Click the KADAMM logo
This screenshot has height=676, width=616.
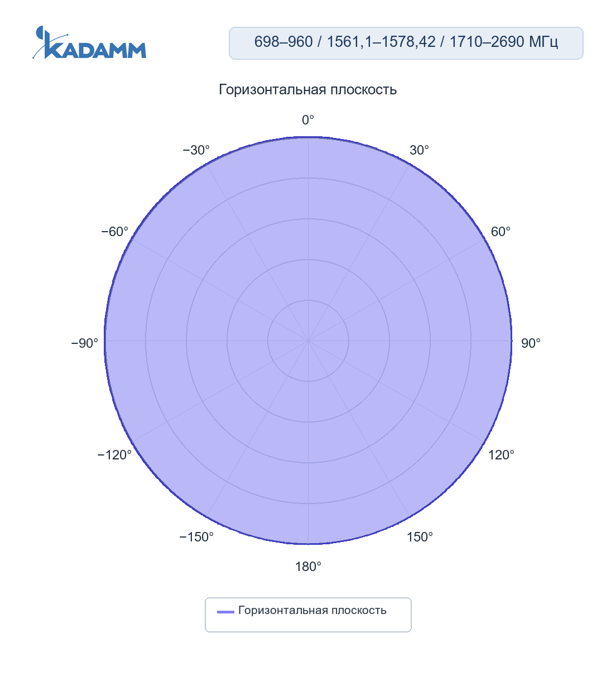click(x=89, y=42)
